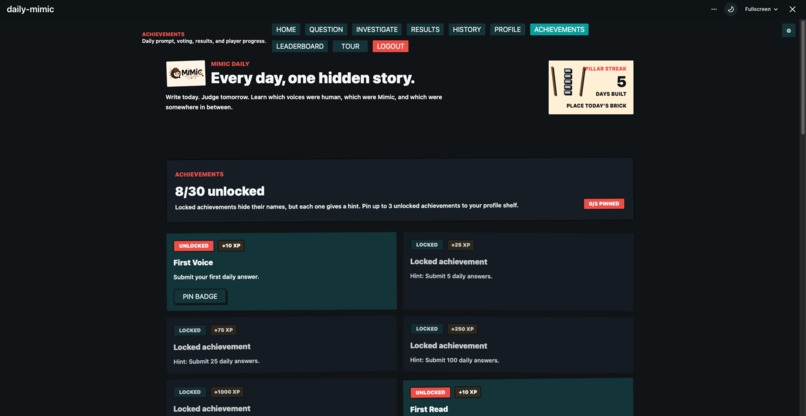Click hint 'Submit 25 daily answers'
The image size is (806, 416).
point(216,361)
